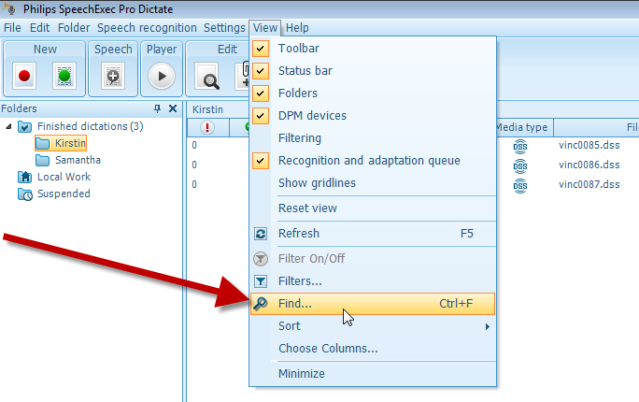Uncheck the Toolbar option in the View menu
Screen dimensions: 639x402
click(x=260, y=49)
